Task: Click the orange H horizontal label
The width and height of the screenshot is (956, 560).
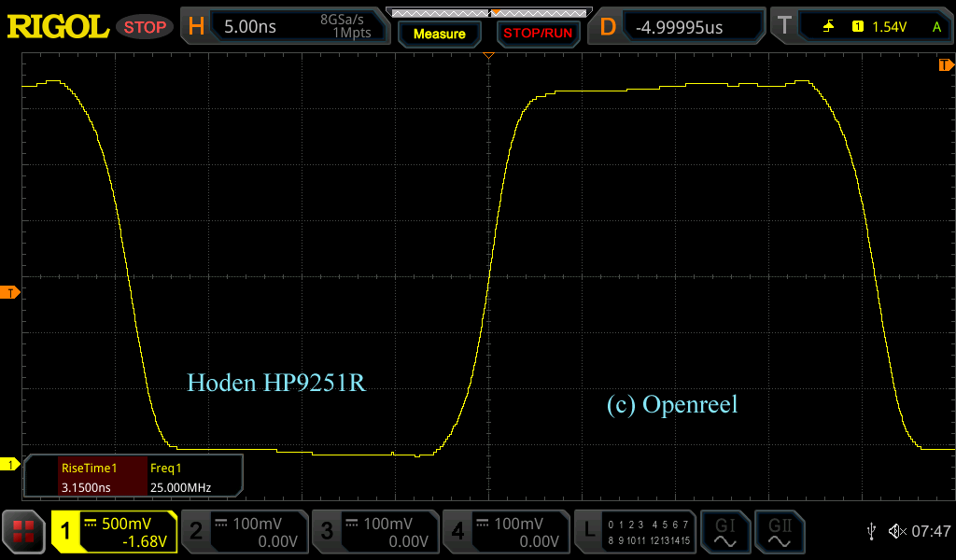Action: pyautogui.click(x=196, y=26)
